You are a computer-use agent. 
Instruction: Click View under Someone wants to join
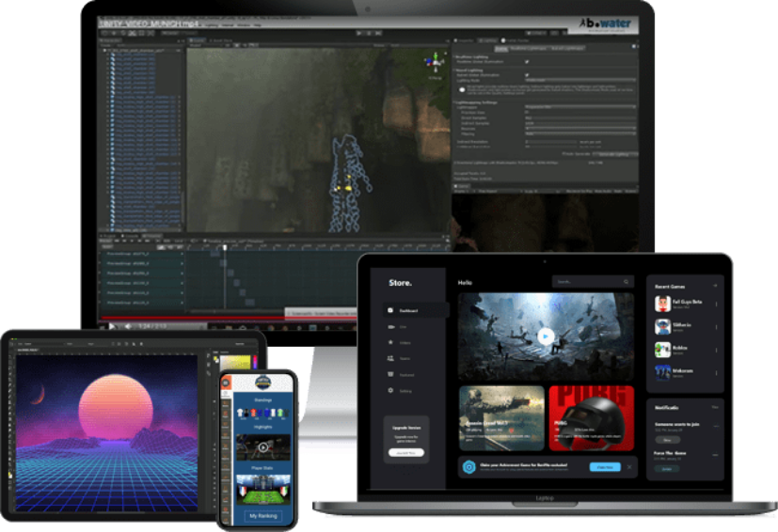click(x=667, y=440)
